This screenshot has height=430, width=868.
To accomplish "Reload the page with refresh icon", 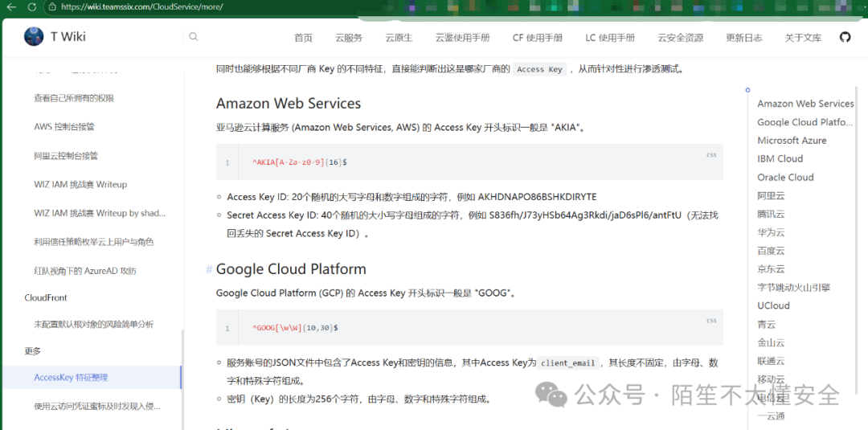I will coord(31,7).
